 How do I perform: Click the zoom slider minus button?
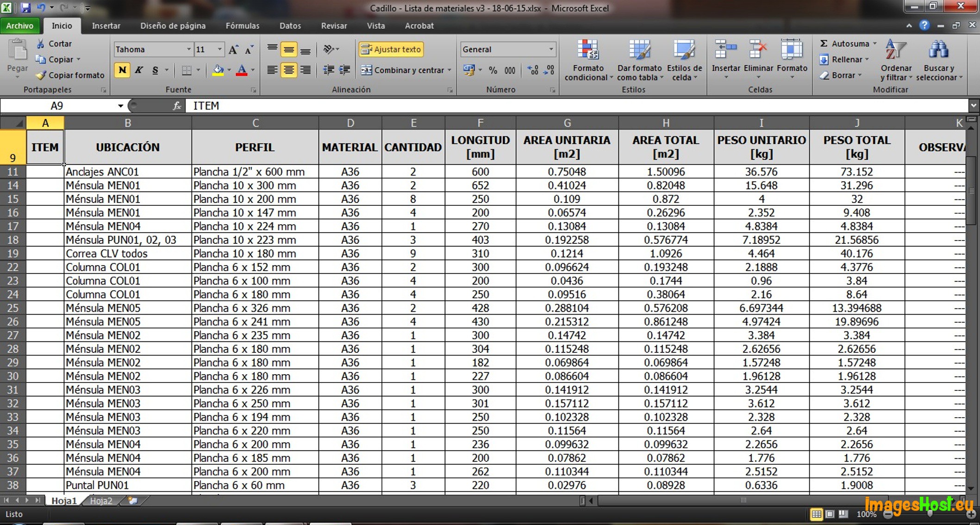[x=888, y=514]
